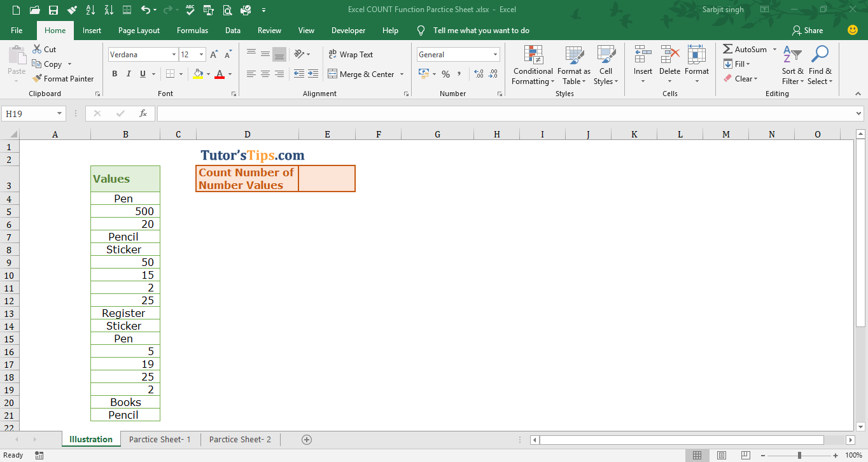
Task: Click the Page Break Preview icon
Action: click(745, 455)
